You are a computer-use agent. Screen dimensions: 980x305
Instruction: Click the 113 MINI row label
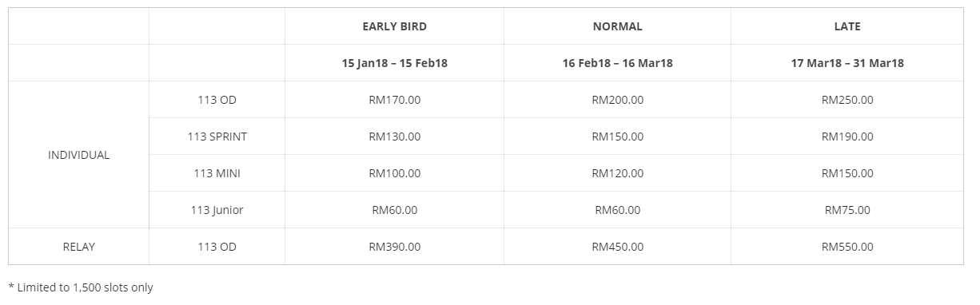(x=217, y=173)
